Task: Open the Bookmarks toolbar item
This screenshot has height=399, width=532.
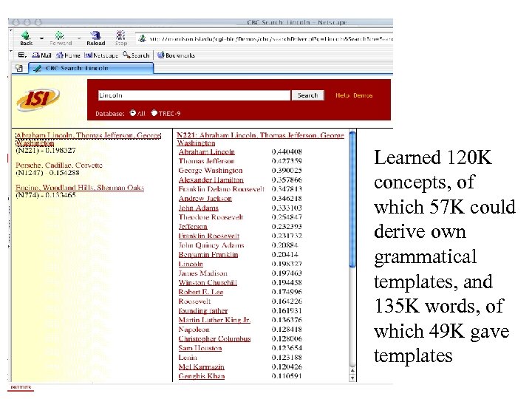Action: click(176, 55)
